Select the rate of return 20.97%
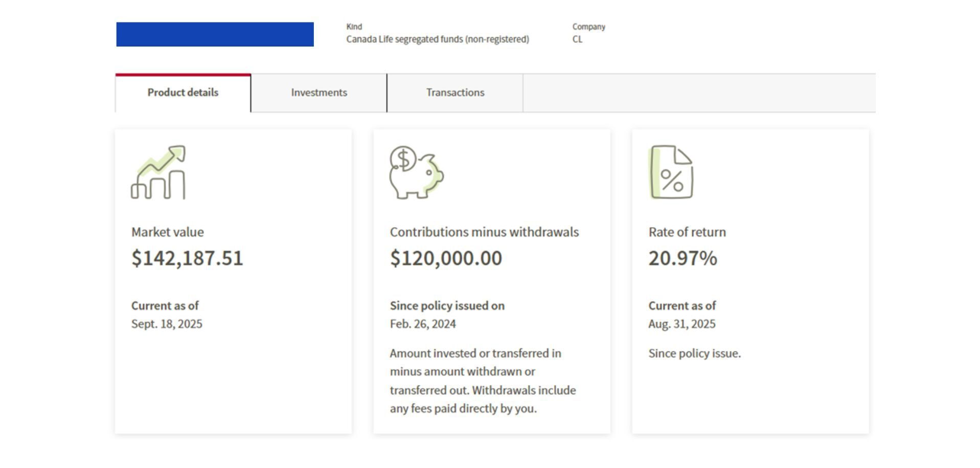Screen dimensions: 980x468 682,258
